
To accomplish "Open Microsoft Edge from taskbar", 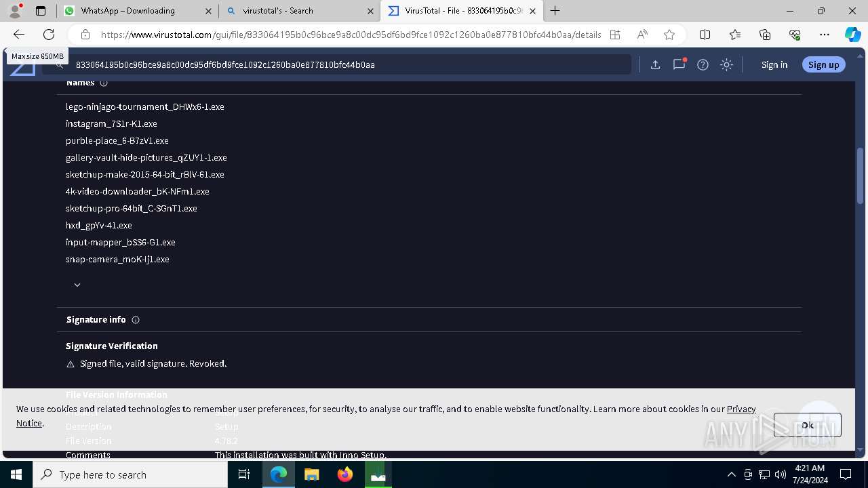I will [279, 474].
